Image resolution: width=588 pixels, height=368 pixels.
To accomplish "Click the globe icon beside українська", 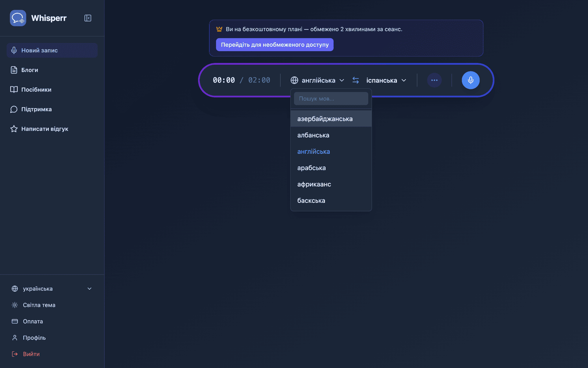I will (15, 289).
